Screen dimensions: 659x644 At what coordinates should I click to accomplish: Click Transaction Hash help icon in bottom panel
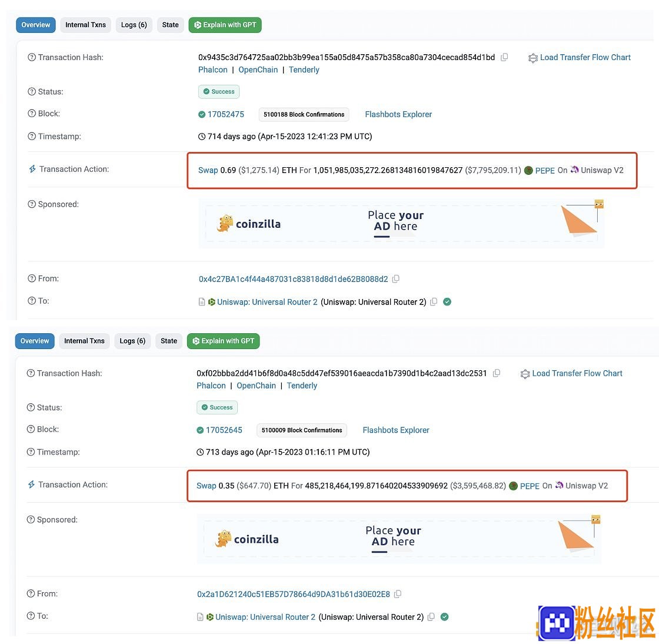(x=31, y=373)
